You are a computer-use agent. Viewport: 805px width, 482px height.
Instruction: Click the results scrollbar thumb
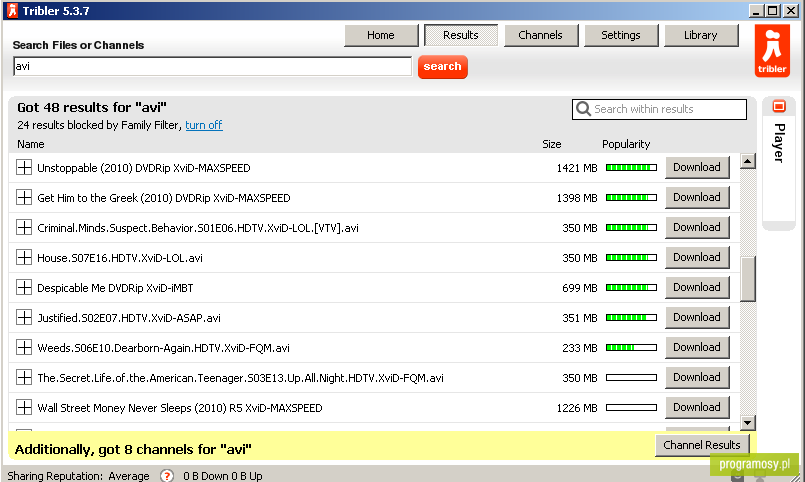pyautogui.click(x=748, y=279)
